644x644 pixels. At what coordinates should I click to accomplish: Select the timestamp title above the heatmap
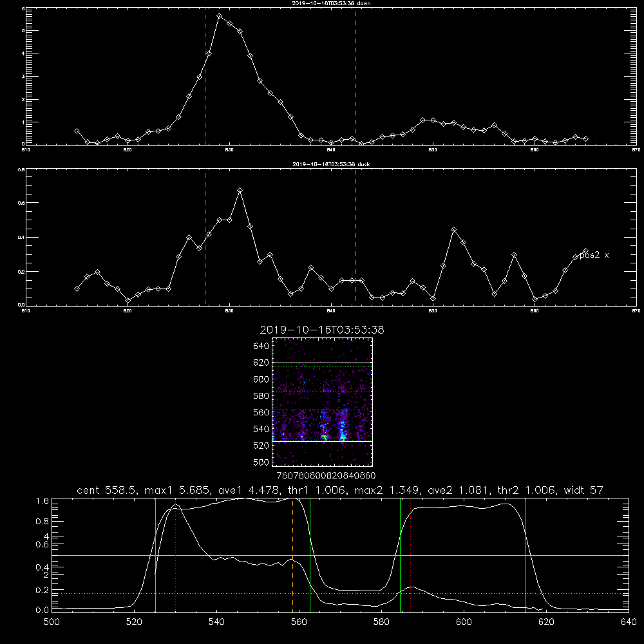tap(322, 330)
